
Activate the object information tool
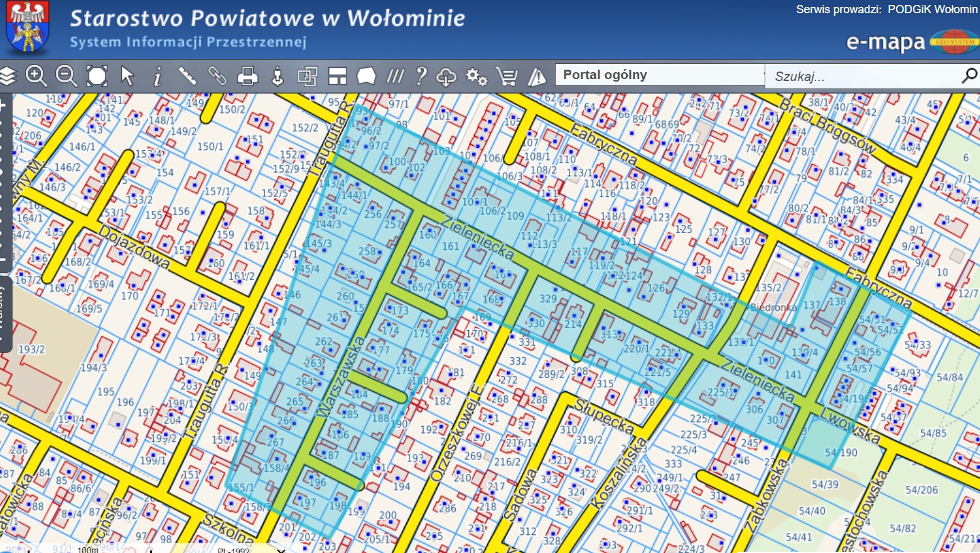(x=158, y=77)
